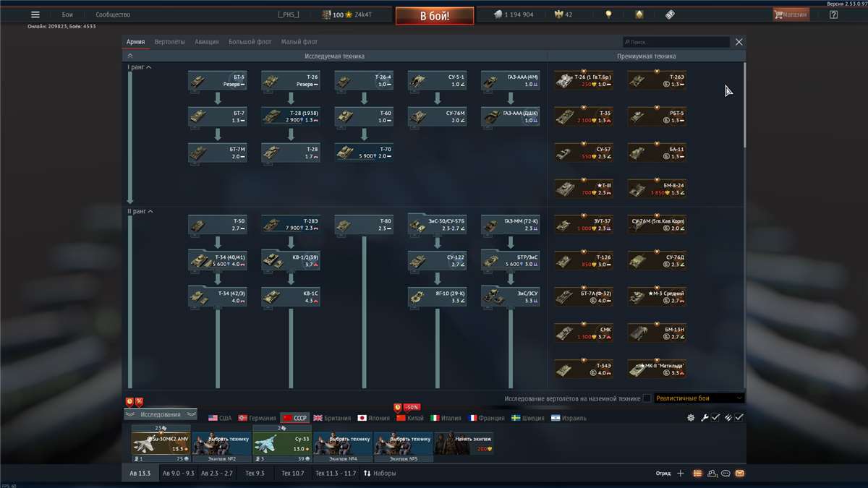Open the contacts list icon
Screen dimensions: 868x488
pyautogui.click(x=712, y=474)
